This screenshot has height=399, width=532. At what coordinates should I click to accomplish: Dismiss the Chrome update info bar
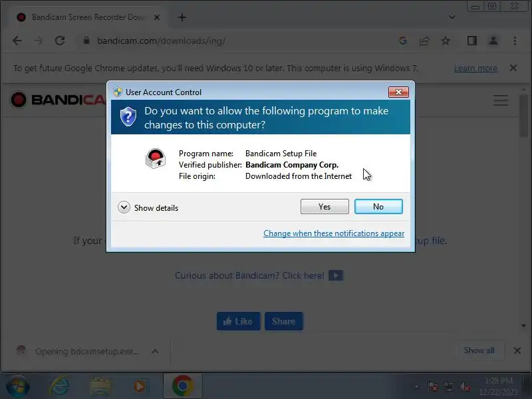coord(513,68)
